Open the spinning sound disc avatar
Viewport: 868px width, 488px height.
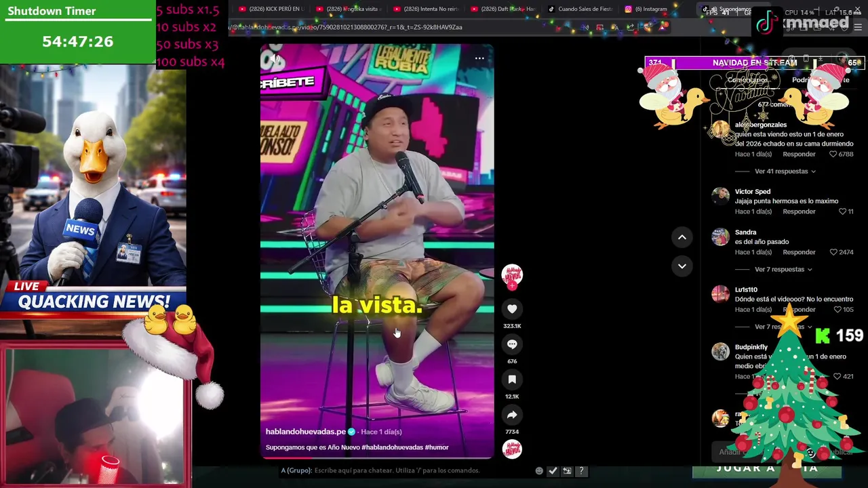point(512,449)
